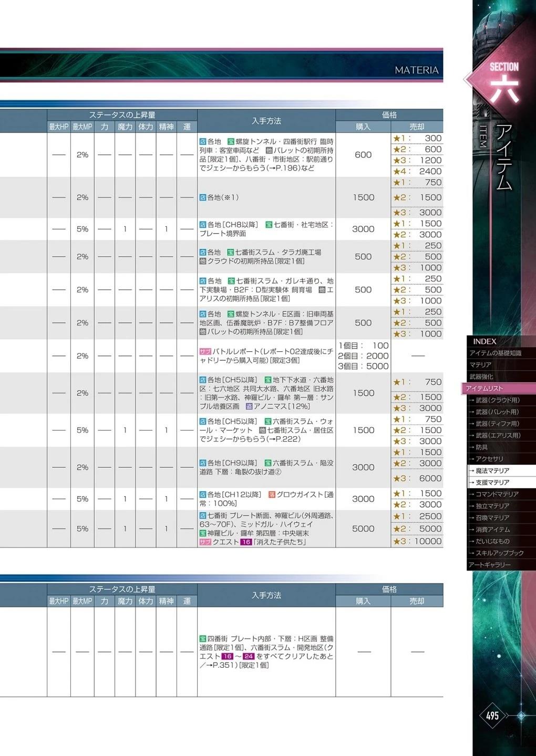536x756 pixels.
Task: Click quest number 24 purple badge
Action: point(249,656)
